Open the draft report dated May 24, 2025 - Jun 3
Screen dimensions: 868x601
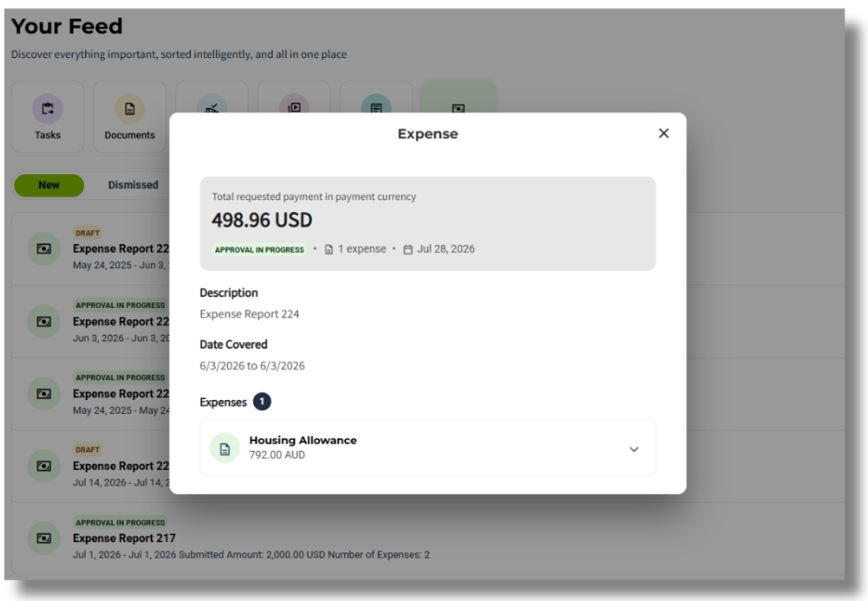121,249
